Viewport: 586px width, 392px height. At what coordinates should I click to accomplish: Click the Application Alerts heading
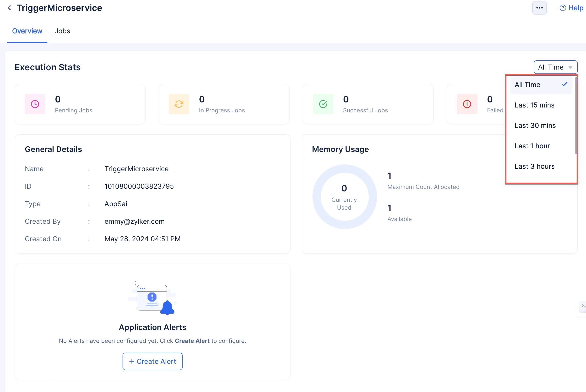pos(152,327)
